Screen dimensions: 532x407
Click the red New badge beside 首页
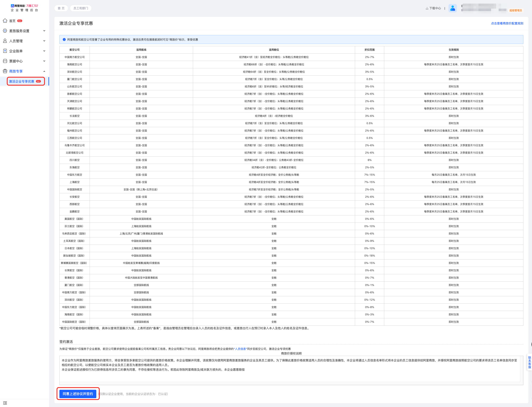click(20, 21)
